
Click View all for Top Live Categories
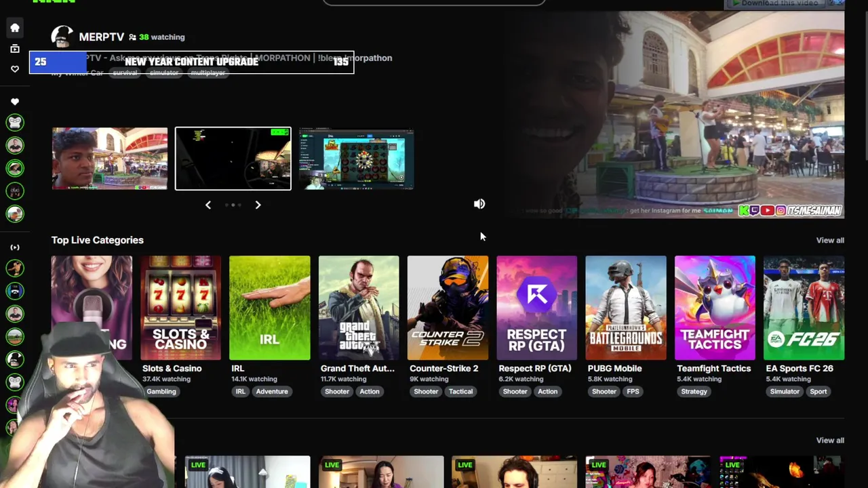pos(830,240)
